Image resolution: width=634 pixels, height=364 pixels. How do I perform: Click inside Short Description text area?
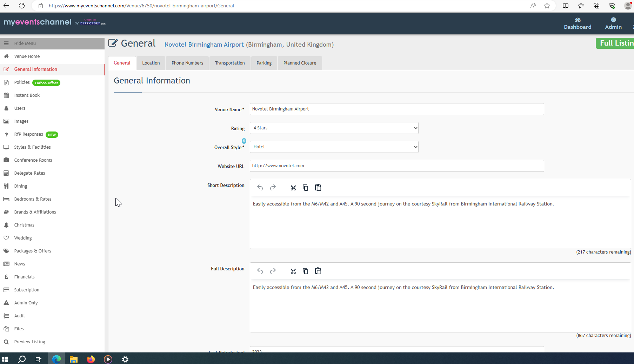pyautogui.click(x=440, y=223)
